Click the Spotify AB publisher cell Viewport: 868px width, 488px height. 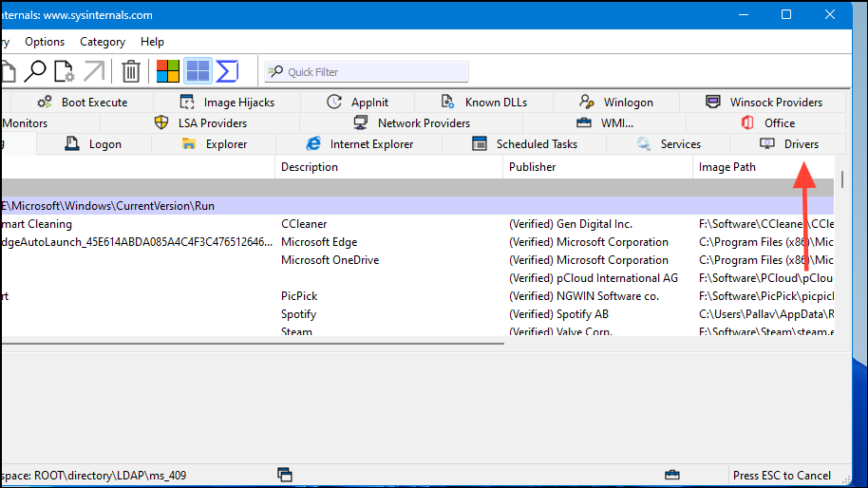(558, 314)
